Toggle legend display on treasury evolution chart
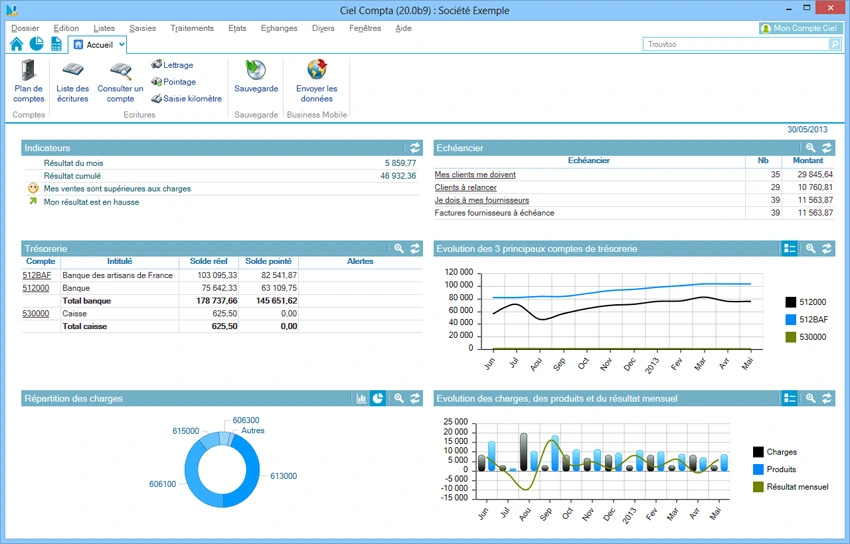Viewport: 850px width, 544px height. [x=790, y=248]
